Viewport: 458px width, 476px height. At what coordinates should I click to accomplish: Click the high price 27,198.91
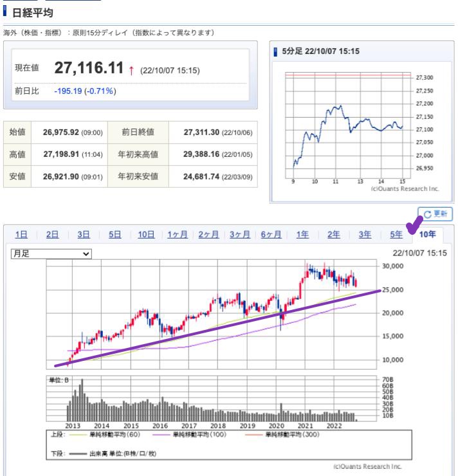(x=61, y=154)
